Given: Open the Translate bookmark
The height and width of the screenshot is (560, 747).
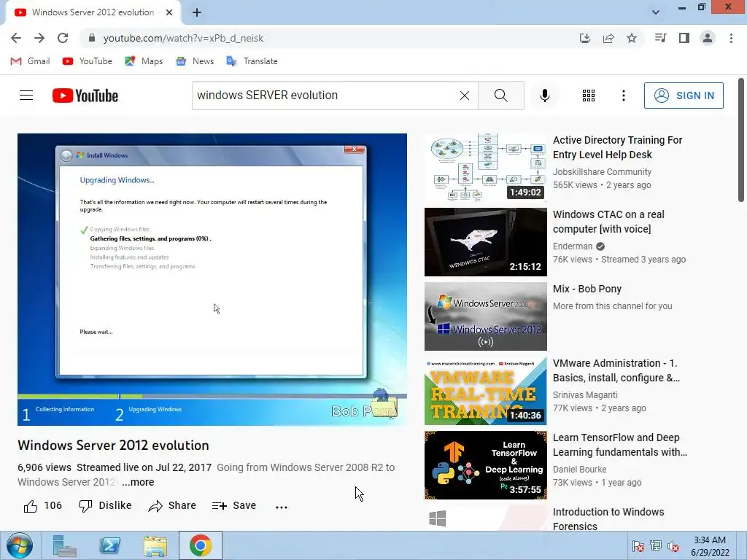Looking at the screenshot, I should (x=252, y=61).
